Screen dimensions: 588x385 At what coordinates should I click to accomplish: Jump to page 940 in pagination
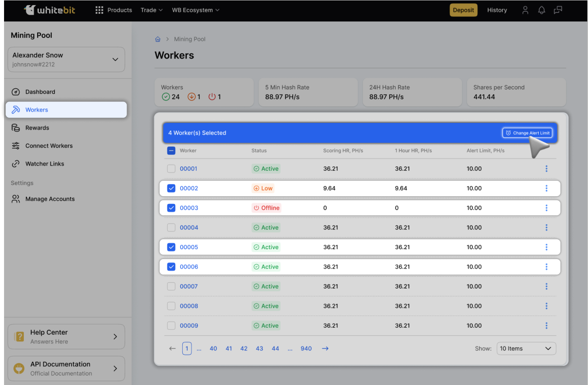pyautogui.click(x=306, y=349)
